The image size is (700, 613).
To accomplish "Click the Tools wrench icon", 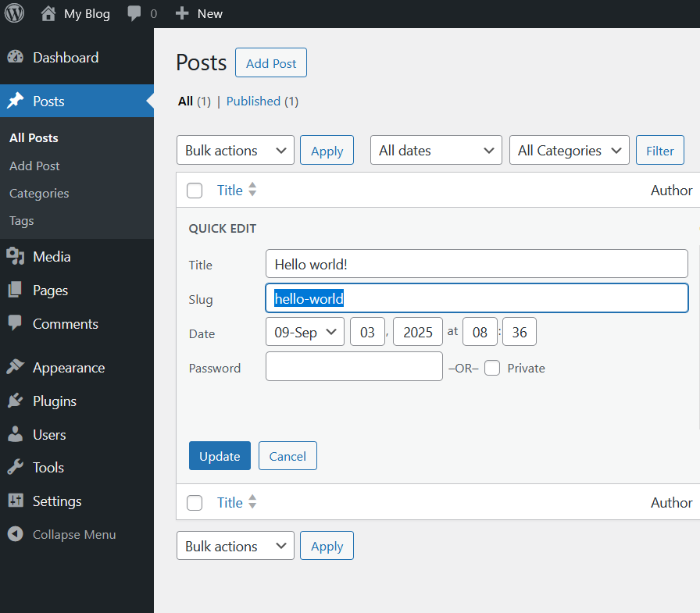I will 15,468.
